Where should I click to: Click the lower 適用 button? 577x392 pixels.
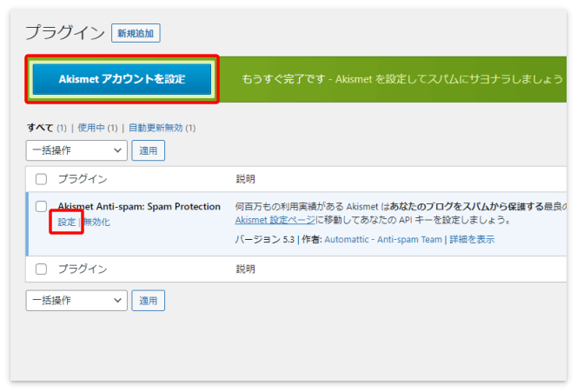pyautogui.click(x=149, y=301)
